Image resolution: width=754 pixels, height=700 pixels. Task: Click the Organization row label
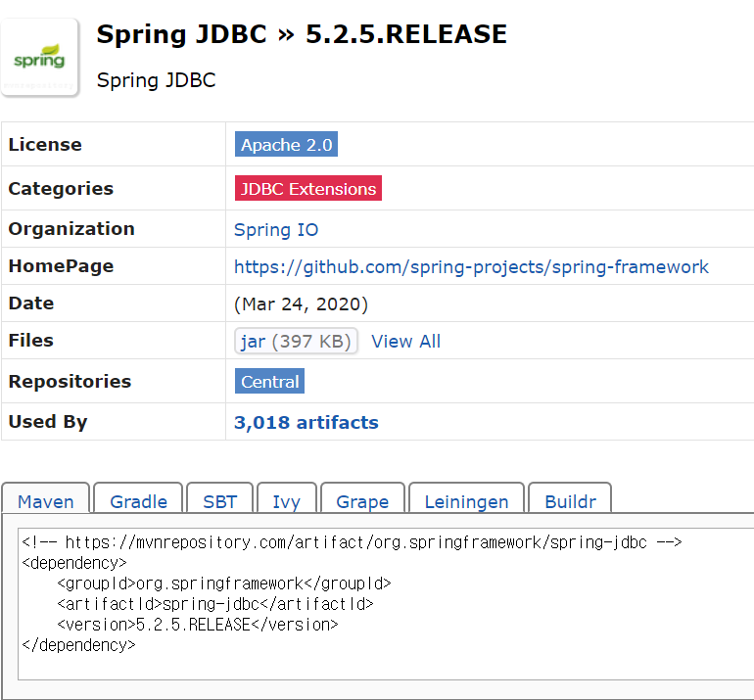tap(71, 229)
